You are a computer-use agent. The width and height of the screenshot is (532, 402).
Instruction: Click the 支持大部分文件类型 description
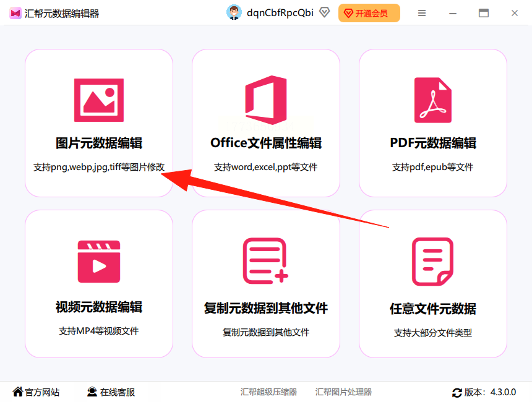pyautogui.click(x=433, y=333)
